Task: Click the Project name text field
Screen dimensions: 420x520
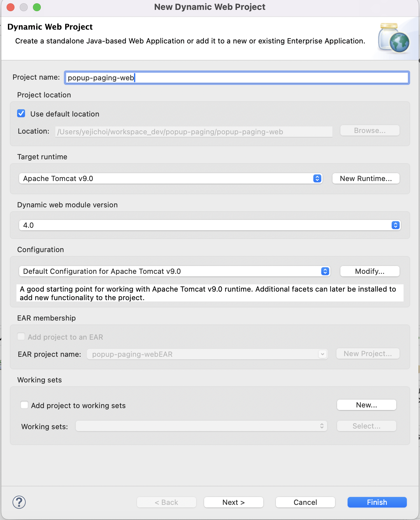Action: (237, 78)
